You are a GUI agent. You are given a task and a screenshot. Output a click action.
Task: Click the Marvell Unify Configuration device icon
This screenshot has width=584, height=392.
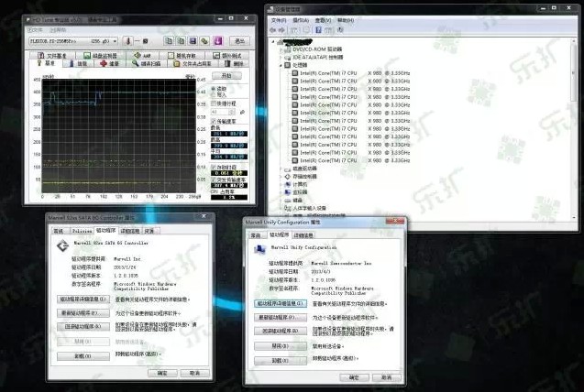pyautogui.click(x=259, y=249)
